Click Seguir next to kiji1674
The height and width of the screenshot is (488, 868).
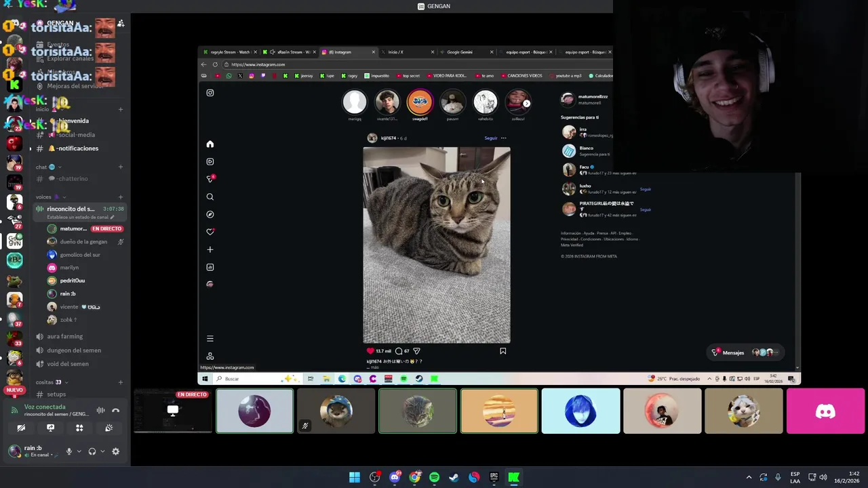491,138
